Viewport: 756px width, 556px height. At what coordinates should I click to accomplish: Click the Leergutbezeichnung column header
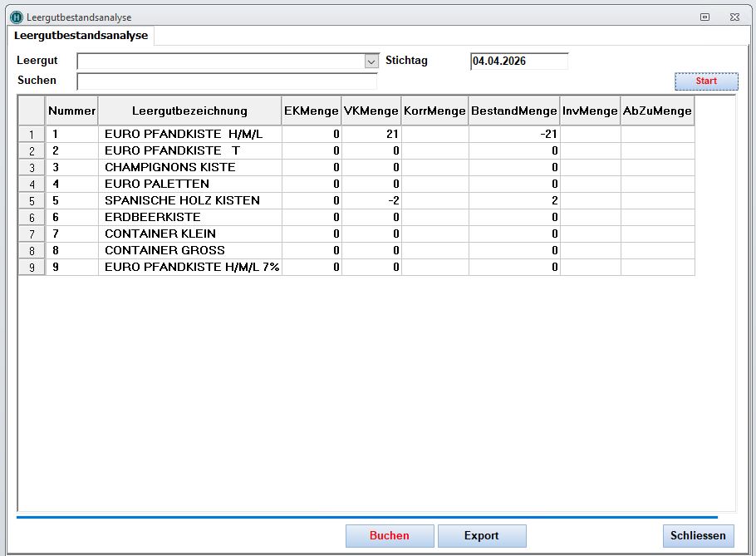tap(189, 111)
